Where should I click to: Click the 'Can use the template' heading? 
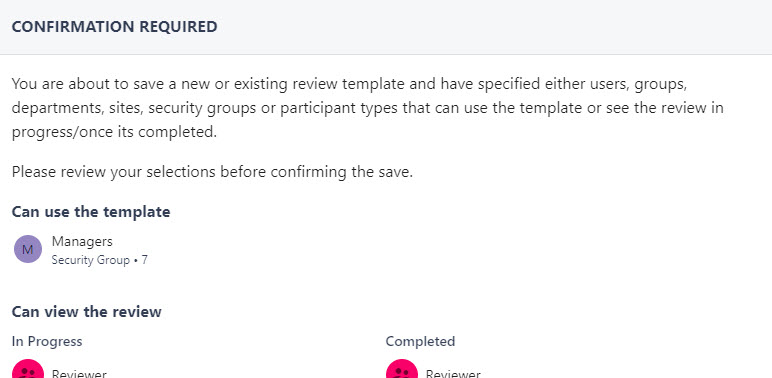91,212
